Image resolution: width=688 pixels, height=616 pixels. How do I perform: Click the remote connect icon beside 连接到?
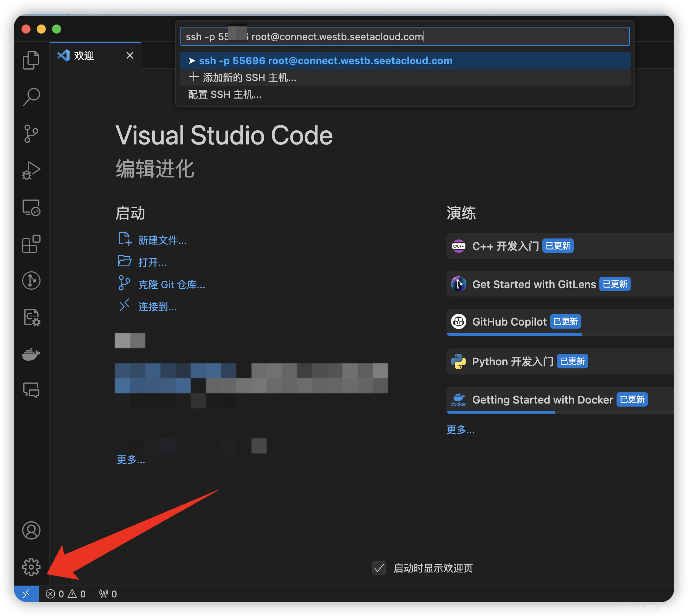point(125,305)
